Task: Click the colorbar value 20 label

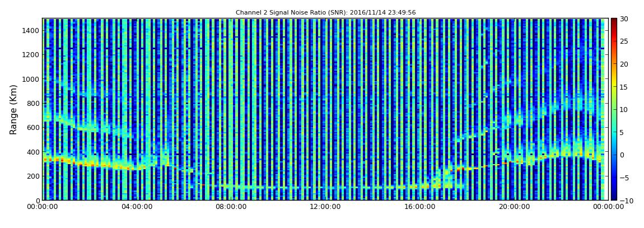Action: click(624, 64)
